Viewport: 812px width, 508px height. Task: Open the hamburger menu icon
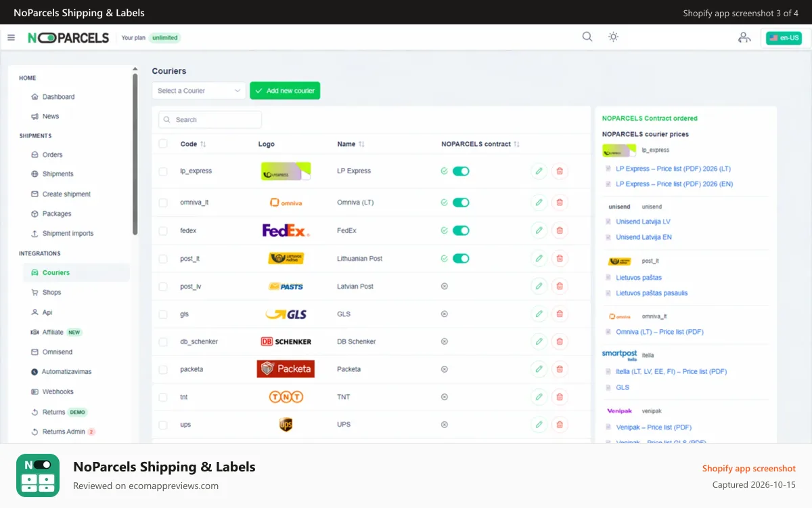11,37
